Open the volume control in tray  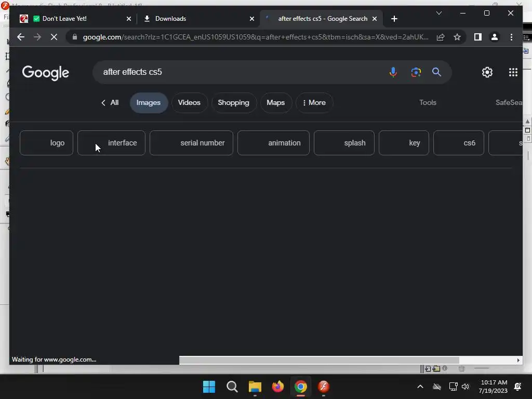[465, 387]
